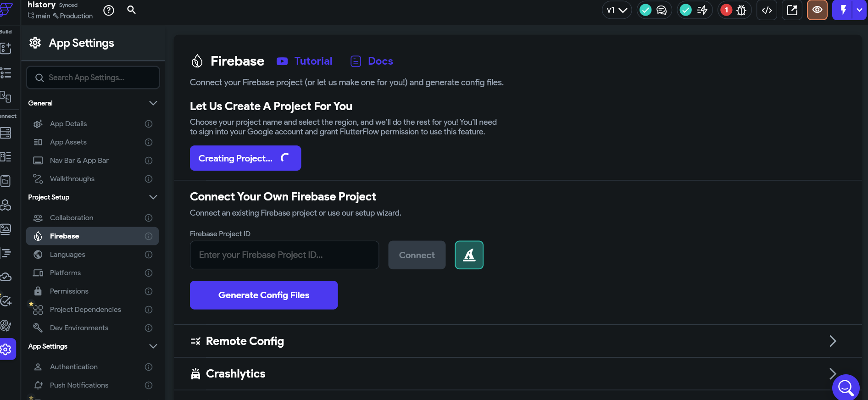
Task: Collapse the Project Setup section
Action: [153, 197]
